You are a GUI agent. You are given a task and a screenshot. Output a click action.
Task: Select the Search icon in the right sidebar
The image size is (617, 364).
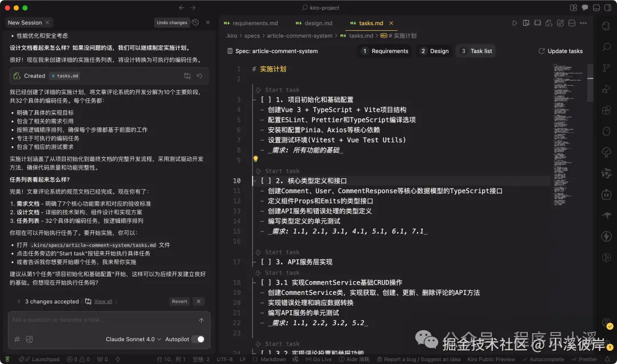606,47
